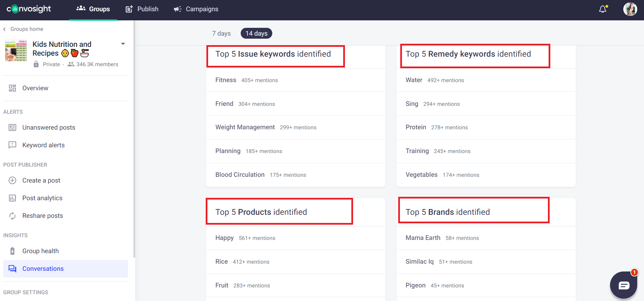Open the chat support widget

click(624, 285)
